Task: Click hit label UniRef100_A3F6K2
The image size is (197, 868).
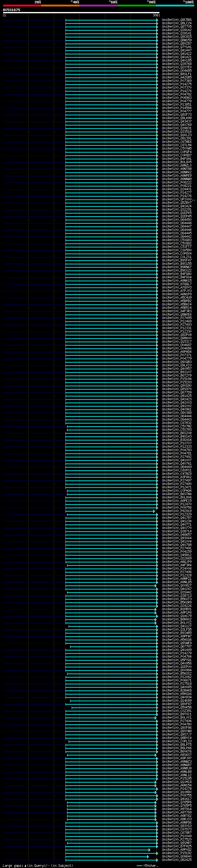Action: 177,477
